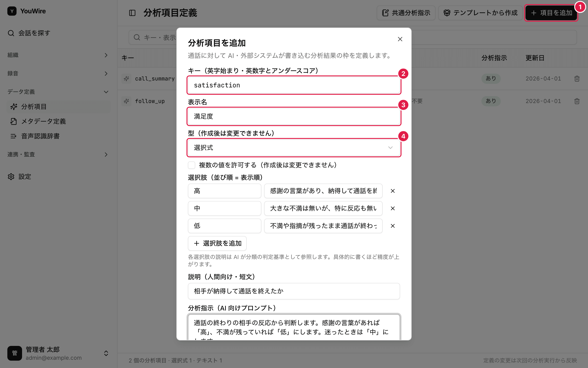Open 音声認識辞書 in the sidebar

pyautogui.click(x=58, y=136)
